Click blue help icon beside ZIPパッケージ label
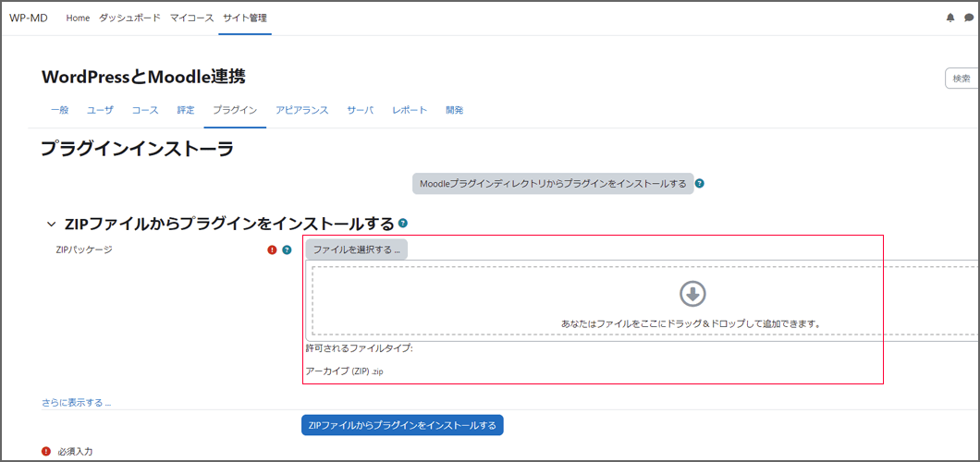Image resolution: width=980 pixels, height=462 pixels. pos(287,249)
